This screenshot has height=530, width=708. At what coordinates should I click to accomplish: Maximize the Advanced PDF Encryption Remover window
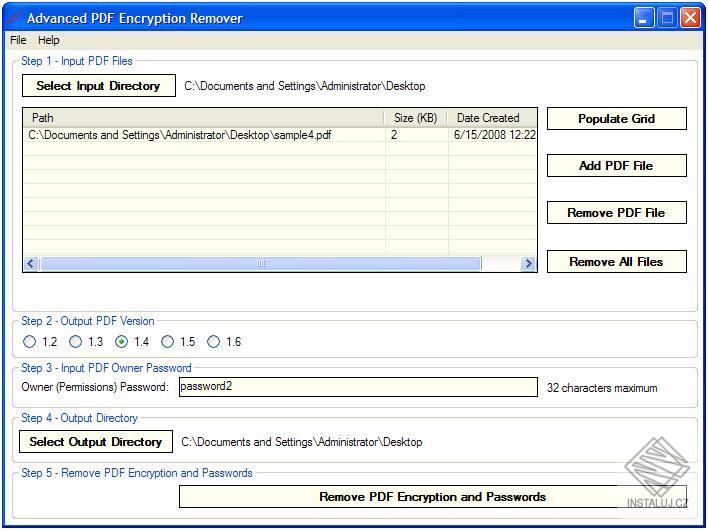click(x=667, y=18)
